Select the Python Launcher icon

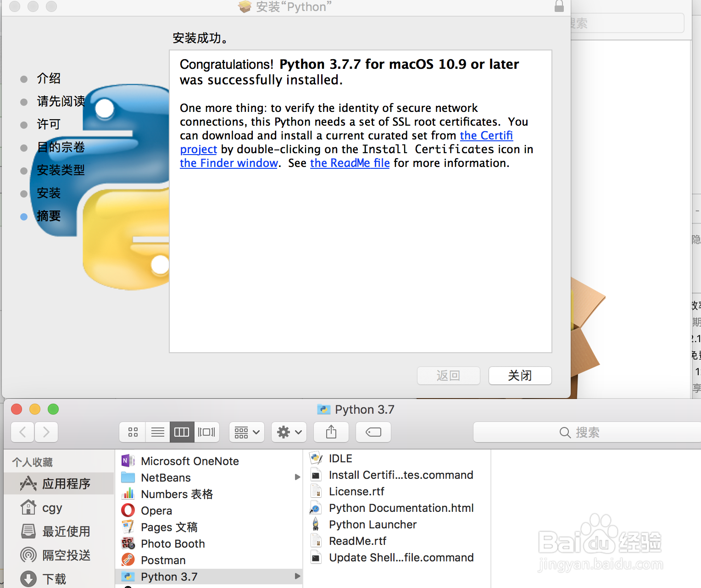click(316, 524)
